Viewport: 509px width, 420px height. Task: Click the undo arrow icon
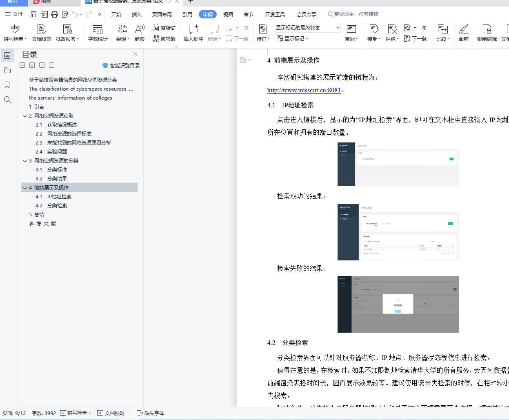tap(75, 14)
